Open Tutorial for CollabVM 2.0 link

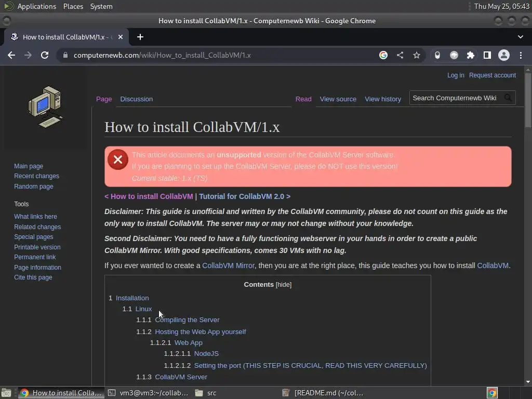245,196
